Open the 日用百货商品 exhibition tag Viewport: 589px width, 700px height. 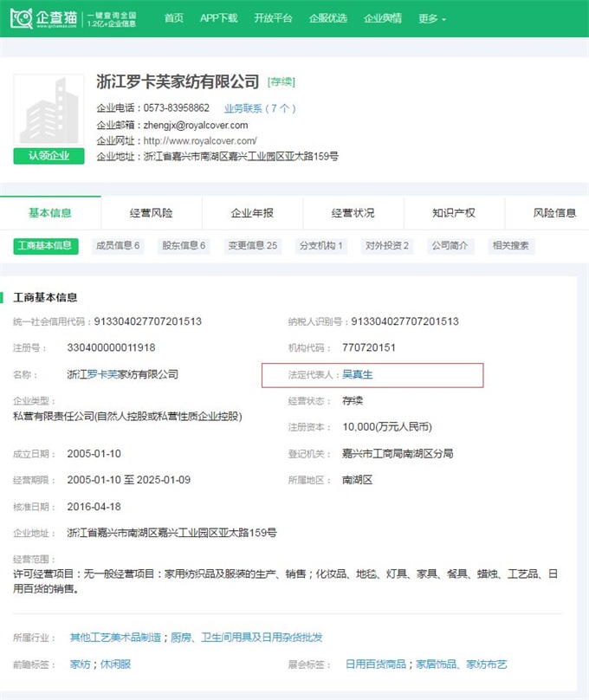coord(376,664)
